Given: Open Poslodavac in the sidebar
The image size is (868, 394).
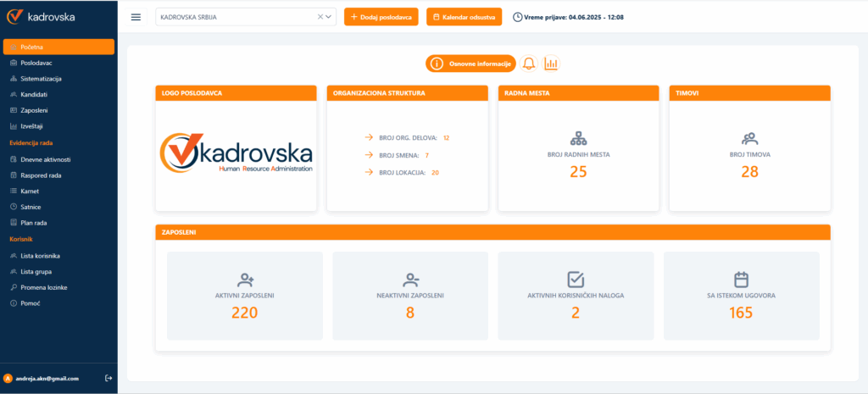Looking at the screenshot, I should [x=36, y=63].
